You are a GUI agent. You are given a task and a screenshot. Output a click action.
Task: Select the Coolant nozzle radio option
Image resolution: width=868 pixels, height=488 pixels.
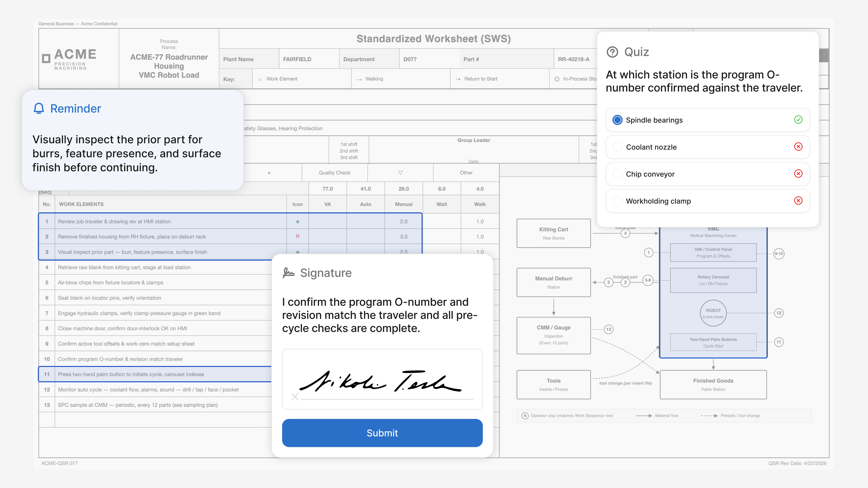tap(617, 147)
